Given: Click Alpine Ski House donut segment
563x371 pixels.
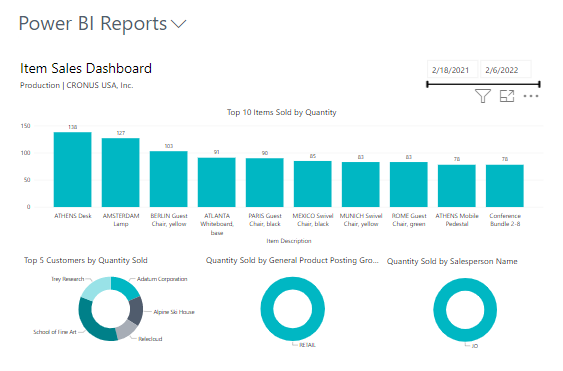Looking at the screenshot, I should click(136, 310).
